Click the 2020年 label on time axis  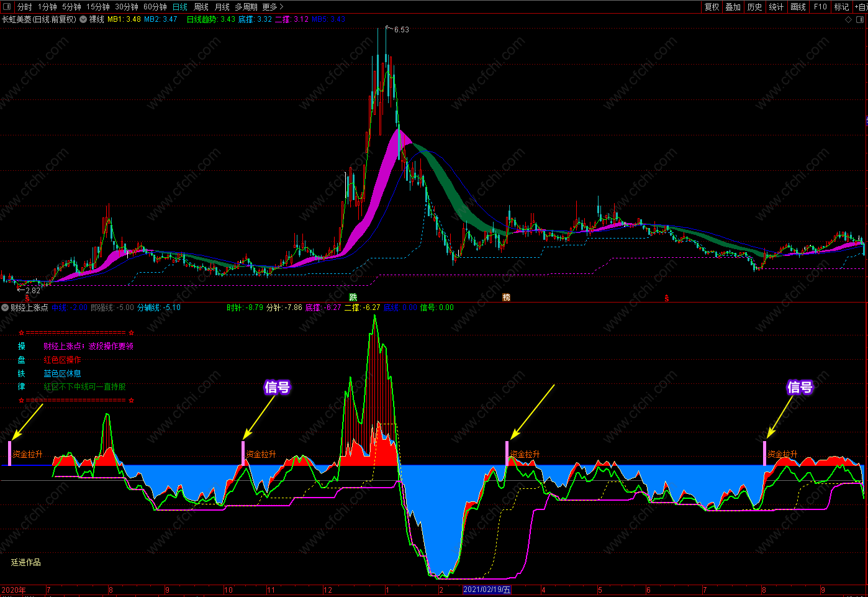tap(14, 590)
